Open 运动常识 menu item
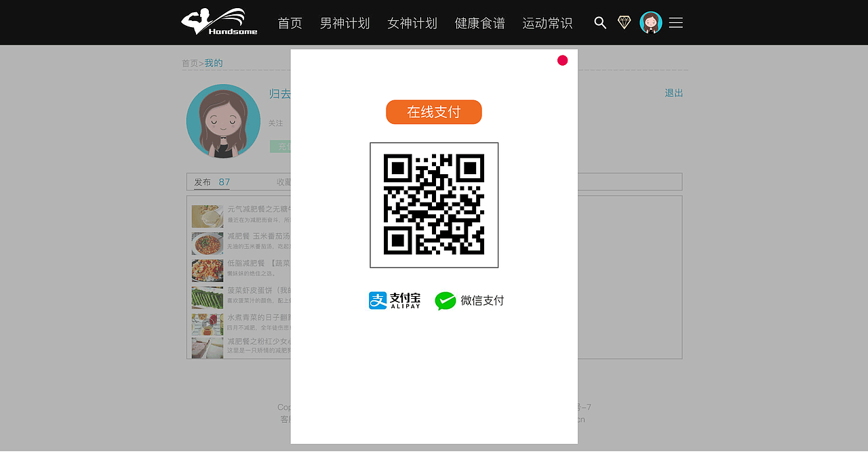Image resolution: width=868 pixels, height=452 pixels. [547, 23]
